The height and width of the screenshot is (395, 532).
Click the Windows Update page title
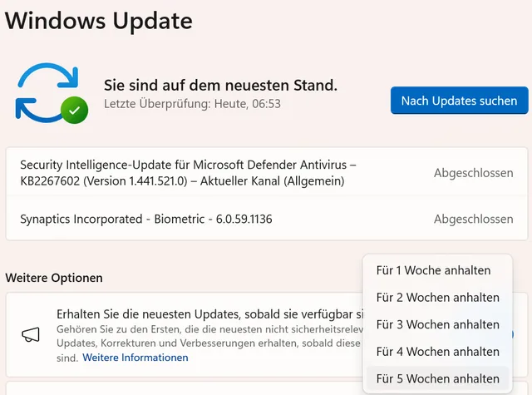(x=99, y=20)
